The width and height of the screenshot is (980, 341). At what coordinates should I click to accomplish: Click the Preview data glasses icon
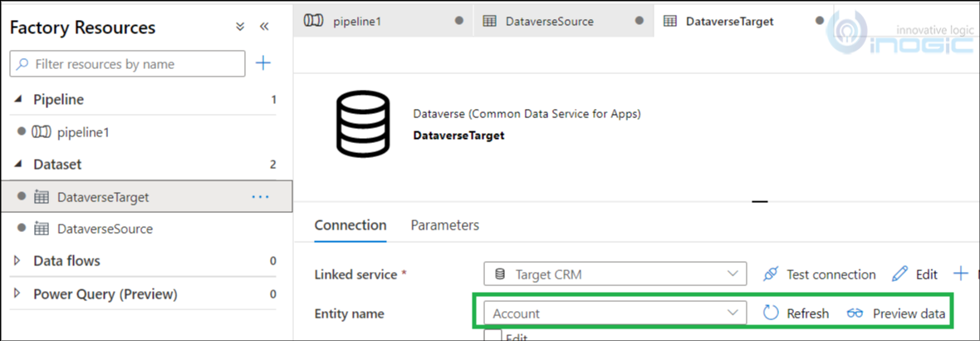(855, 314)
